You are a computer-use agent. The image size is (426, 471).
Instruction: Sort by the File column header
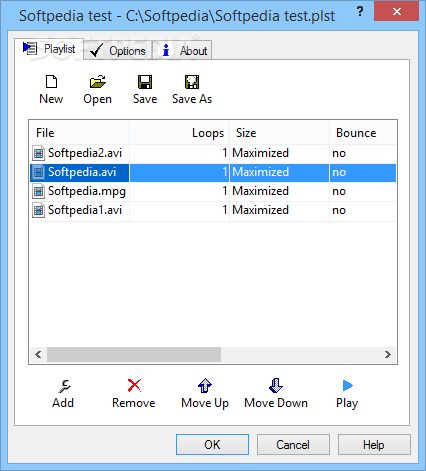point(80,133)
